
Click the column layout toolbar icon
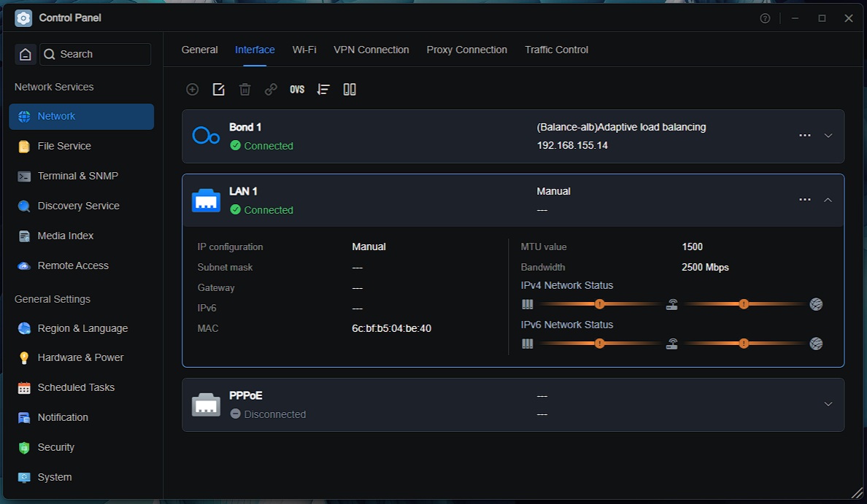pyautogui.click(x=350, y=89)
